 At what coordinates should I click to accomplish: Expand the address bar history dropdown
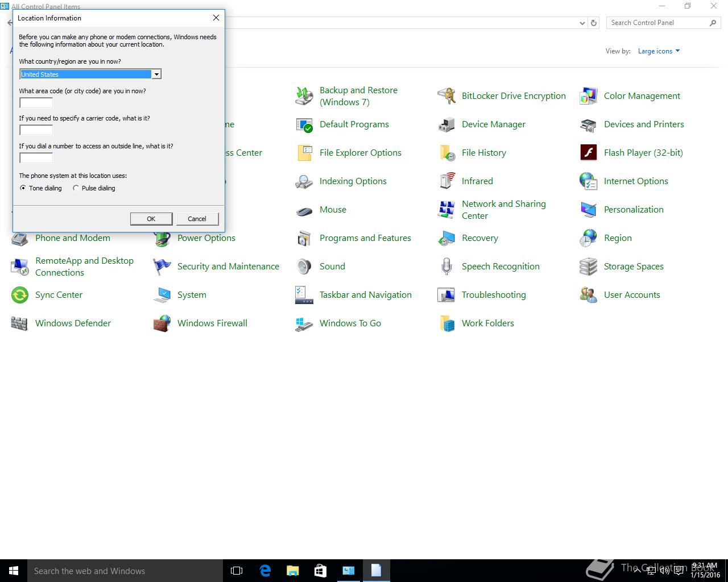[582, 23]
